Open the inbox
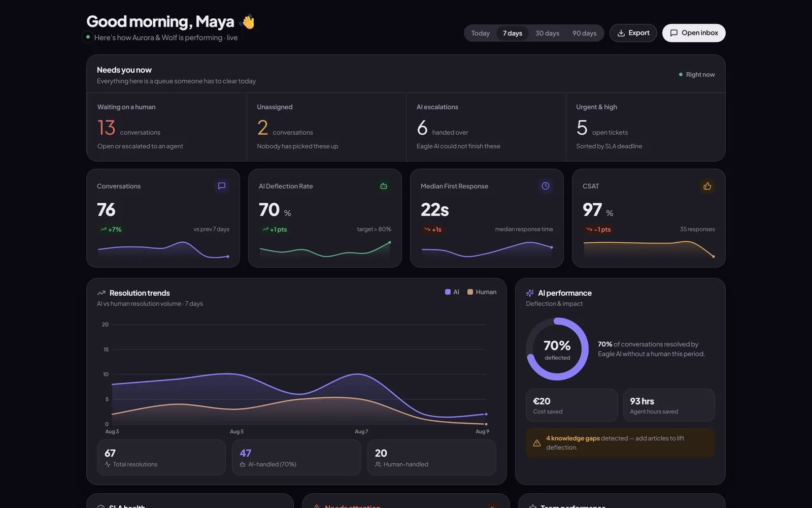Screen dimensions: 812x508 click(x=694, y=33)
